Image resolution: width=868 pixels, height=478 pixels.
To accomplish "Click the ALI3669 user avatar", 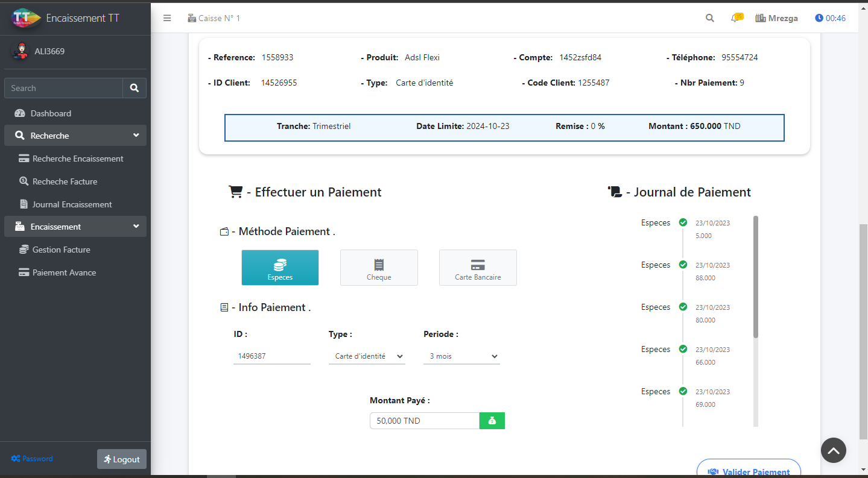I will [x=20, y=51].
